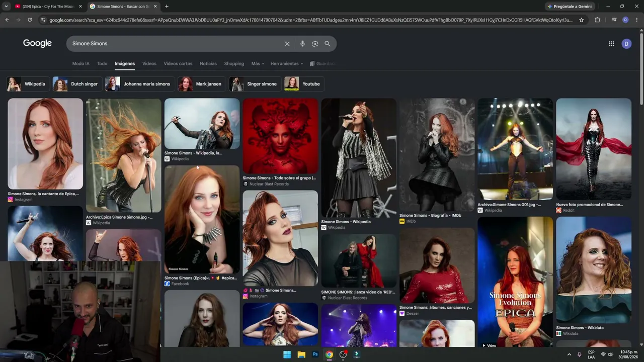
Task: View site information icon in address bar
Action: [43, 20]
